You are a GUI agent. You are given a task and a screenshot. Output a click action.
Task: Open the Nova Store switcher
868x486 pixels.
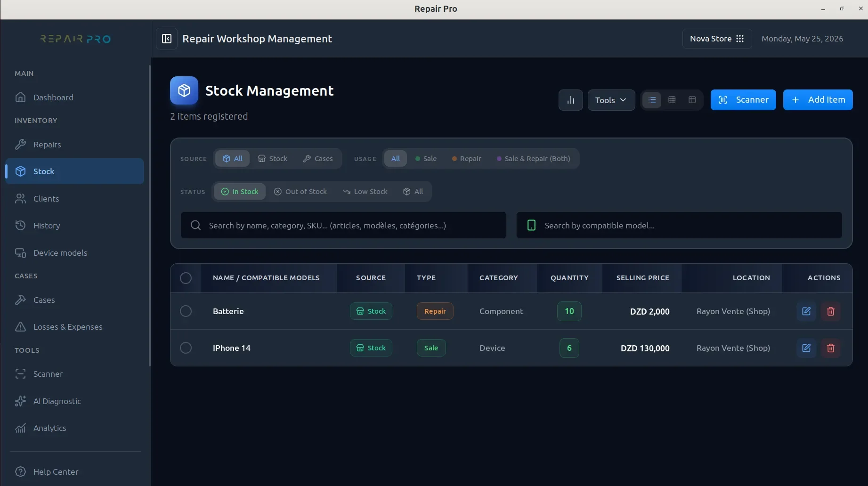tap(717, 39)
